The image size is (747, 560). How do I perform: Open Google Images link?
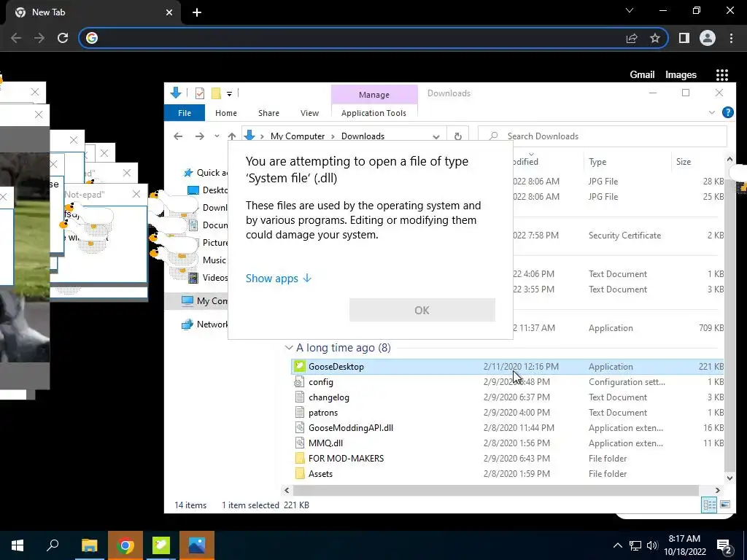coord(681,75)
